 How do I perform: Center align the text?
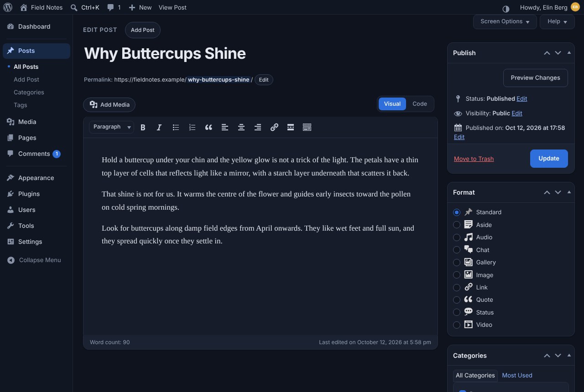241,128
